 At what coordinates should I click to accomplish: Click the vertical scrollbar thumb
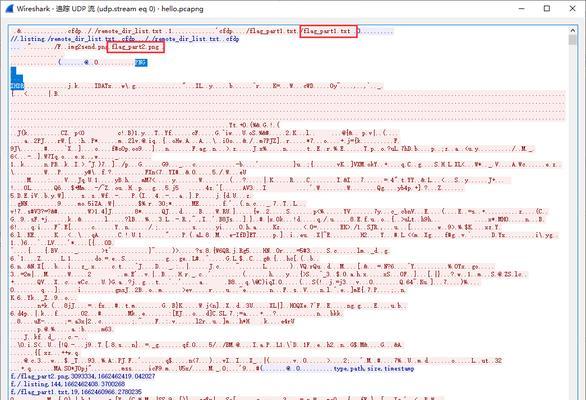point(572,40)
